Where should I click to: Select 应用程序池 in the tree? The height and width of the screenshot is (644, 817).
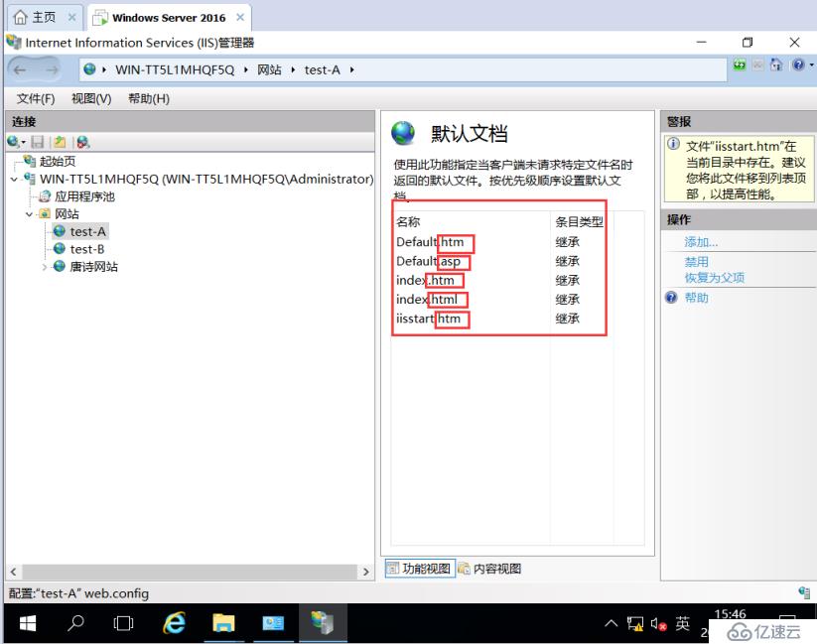pos(84,196)
